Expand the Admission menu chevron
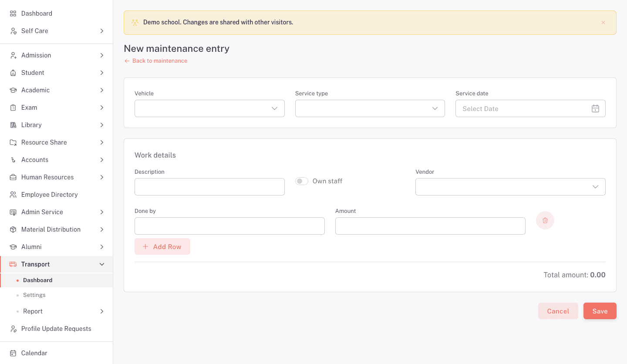This screenshot has width=627, height=364. tap(102, 55)
